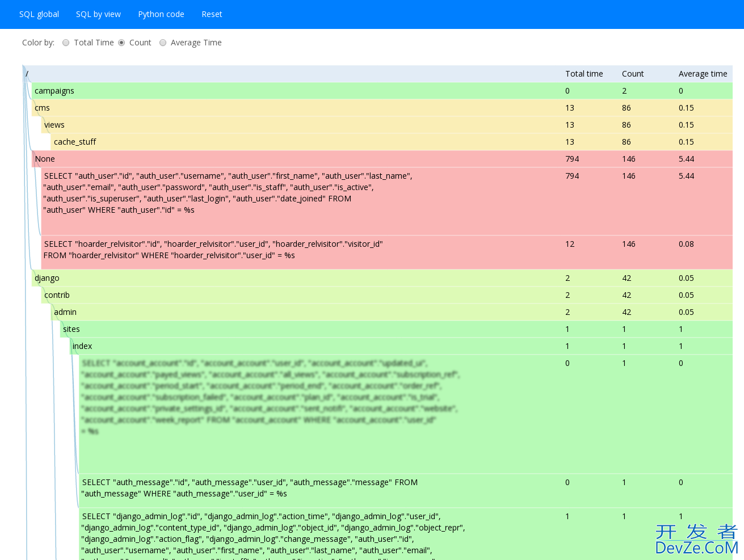Switch to SQL by view
Screen dimensions: 744x560
pyautogui.click(x=98, y=14)
